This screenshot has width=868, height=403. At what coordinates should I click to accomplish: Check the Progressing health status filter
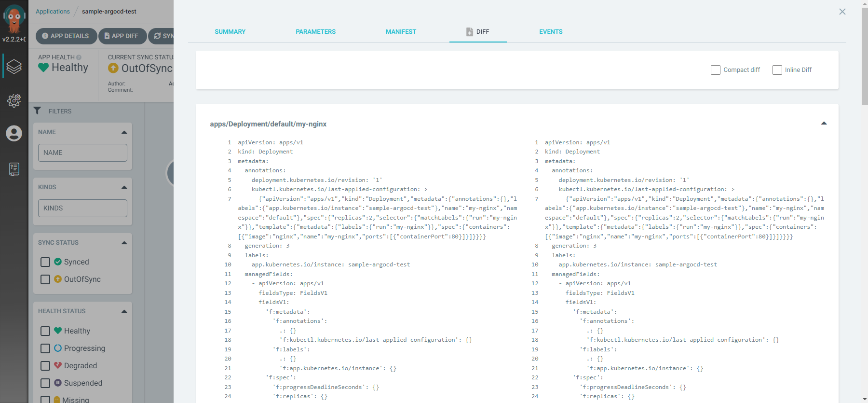point(45,348)
